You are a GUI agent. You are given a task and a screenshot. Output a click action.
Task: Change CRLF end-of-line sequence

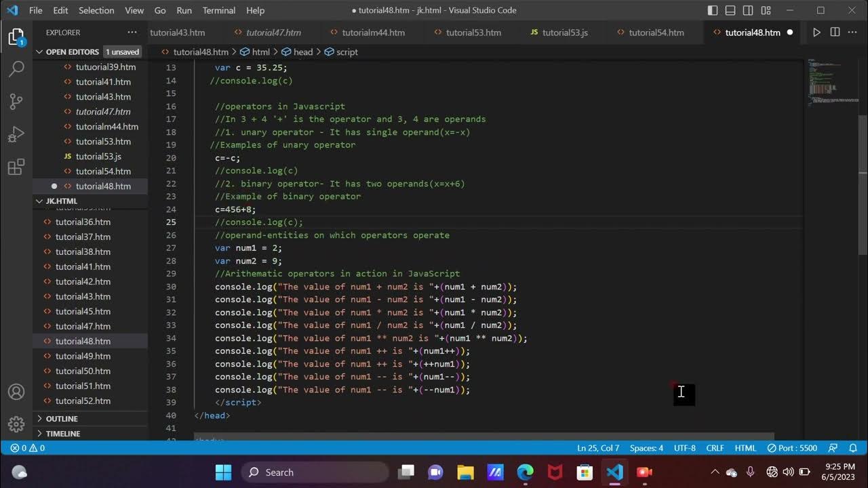(715, 448)
